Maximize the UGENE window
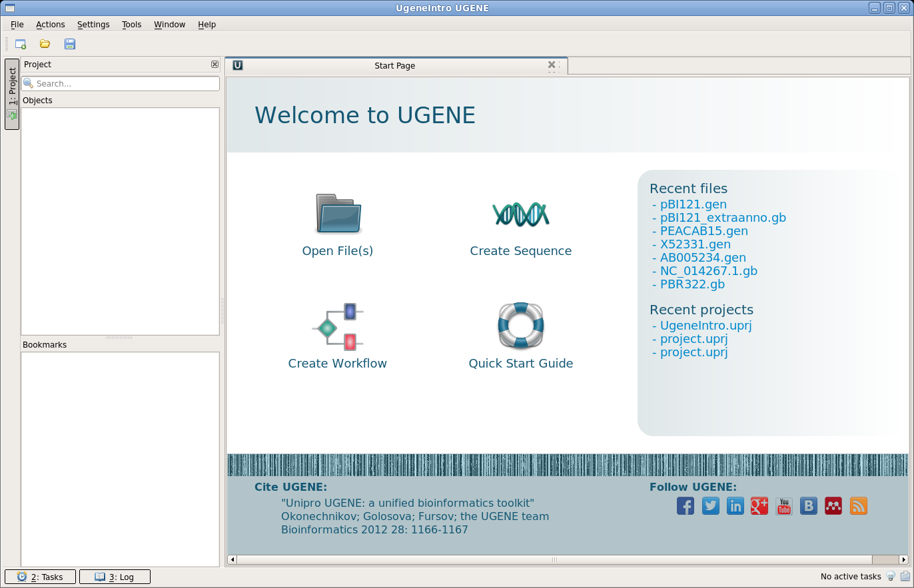Viewport: 914px width, 588px height. 889,8
